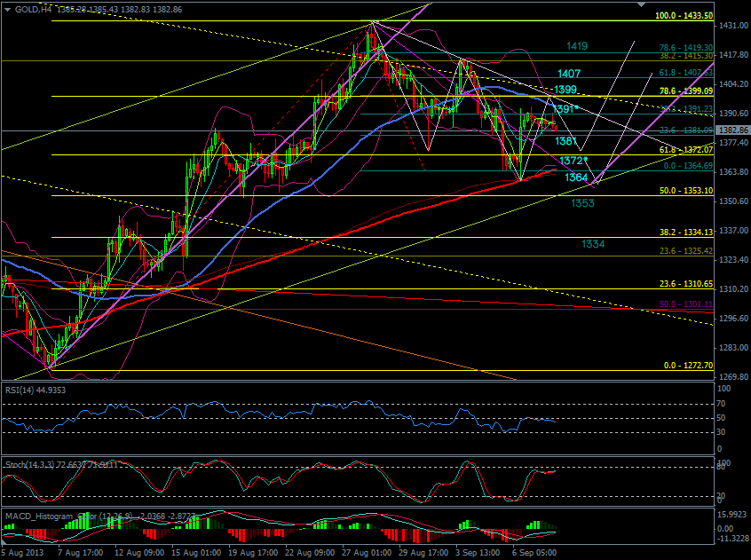Click price axis value 1404.20

click(733, 84)
